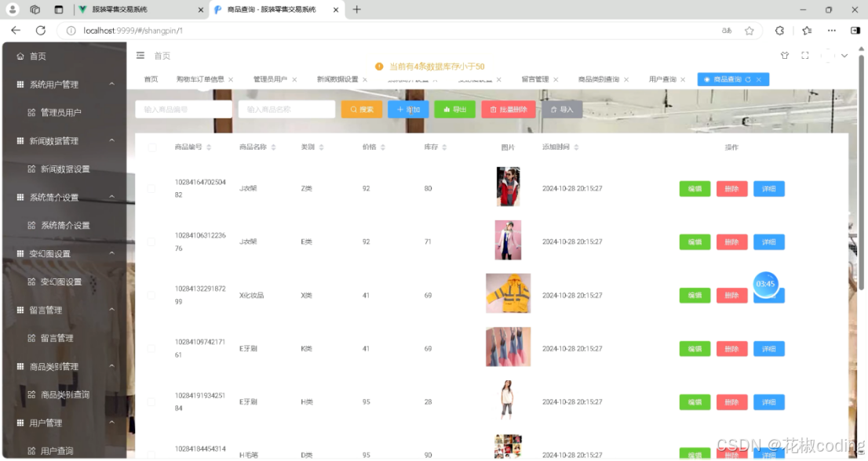Close the 商品类别查询 page tab

(x=626, y=80)
